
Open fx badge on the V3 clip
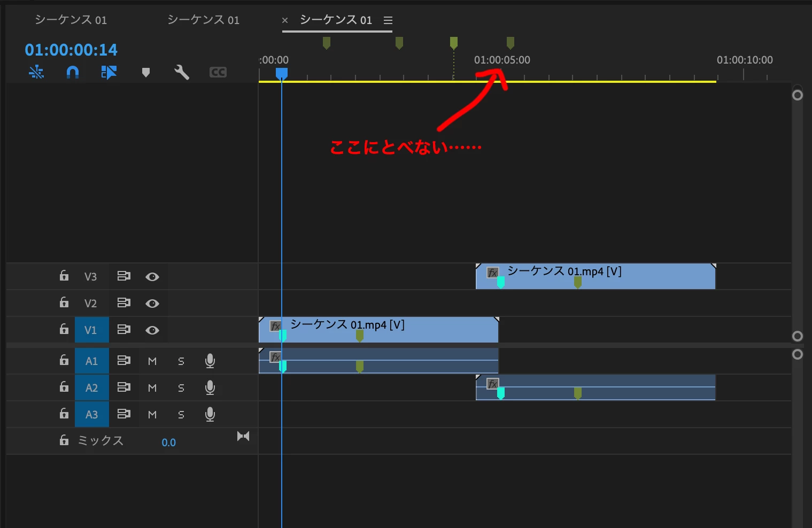(x=493, y=273)
